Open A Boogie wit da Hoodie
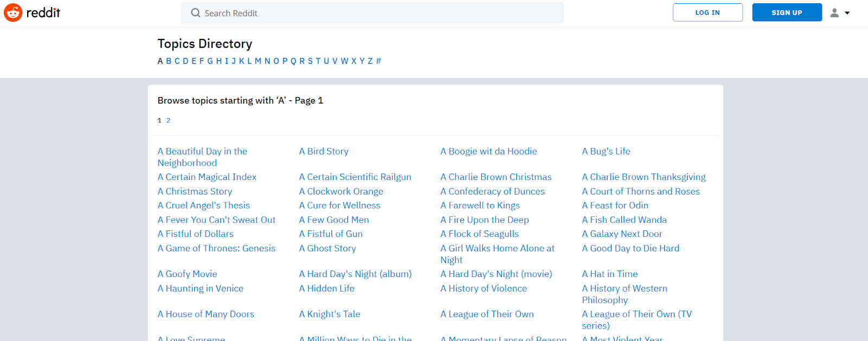Viewport: 868px width, 341px height. [489, 151]
